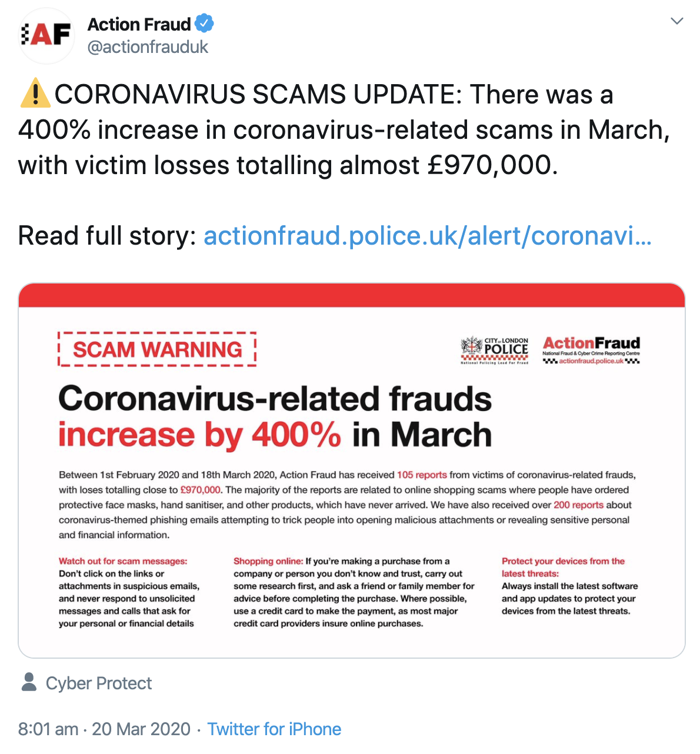Click the ActionFraud logo in image

click(x=591, y=351)
